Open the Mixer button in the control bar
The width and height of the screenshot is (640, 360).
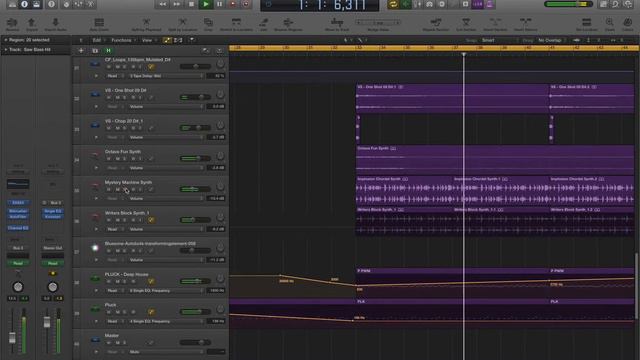point(78,4)
